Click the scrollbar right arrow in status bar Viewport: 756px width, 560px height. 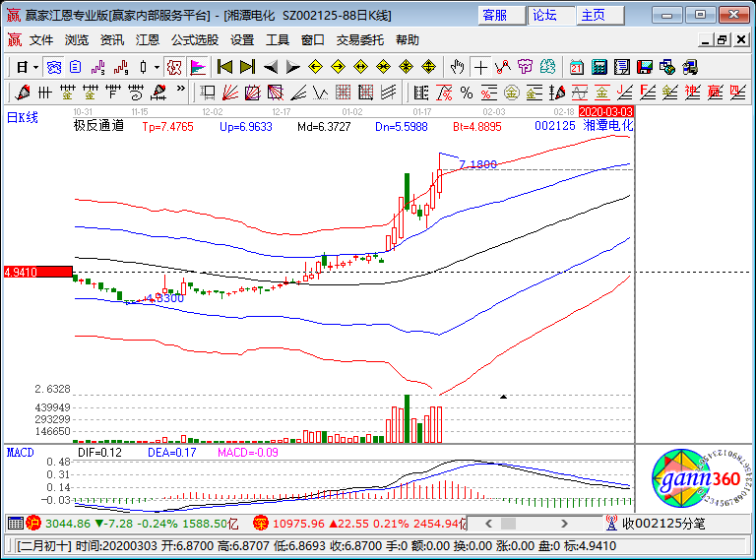coord(564,524)
